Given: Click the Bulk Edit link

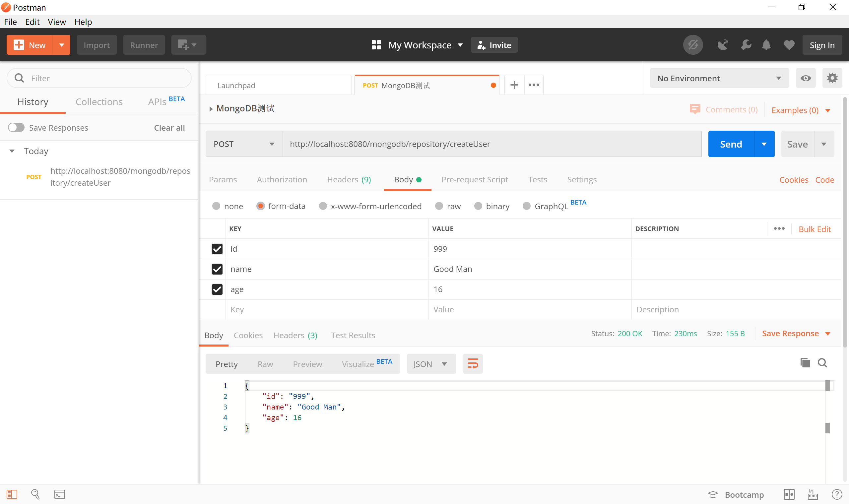Looking at the screenshot, I should coord(815,229).
